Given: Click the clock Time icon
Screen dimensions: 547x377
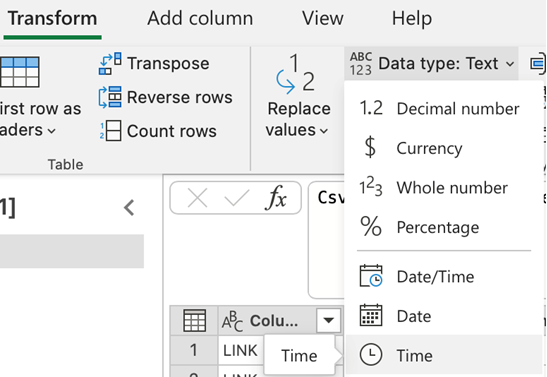Looking at the screenshot, I should [x=370, y=355].
